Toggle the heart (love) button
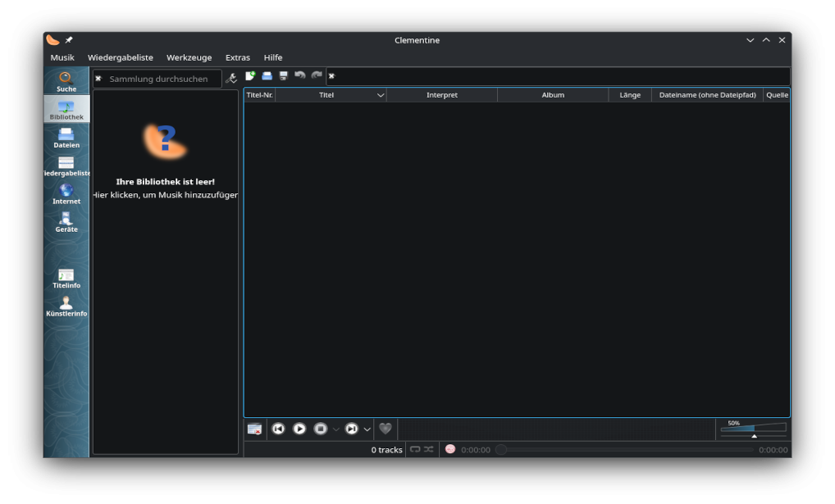 pos(385,429)
